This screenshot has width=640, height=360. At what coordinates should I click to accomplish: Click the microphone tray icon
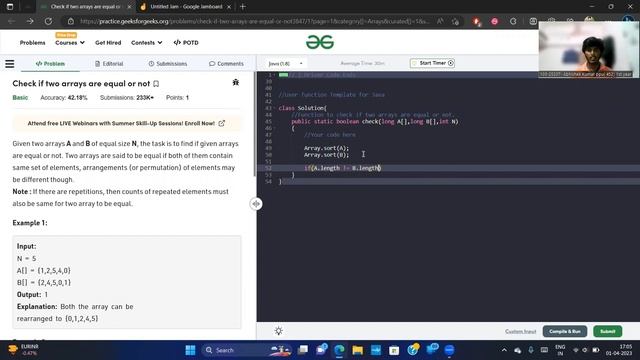[x=531, y=350]
